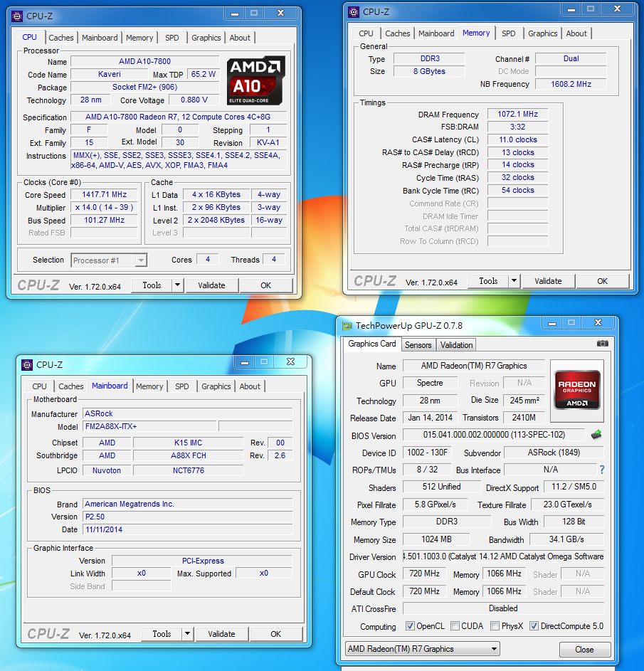Click the BIOS save chip icon in GPU-Z

[x=596, y=435]
